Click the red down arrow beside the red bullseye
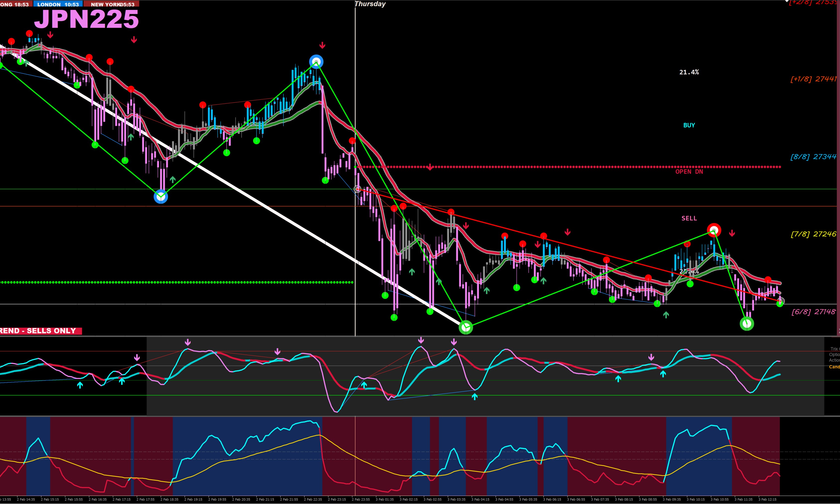 pos(732,233)
